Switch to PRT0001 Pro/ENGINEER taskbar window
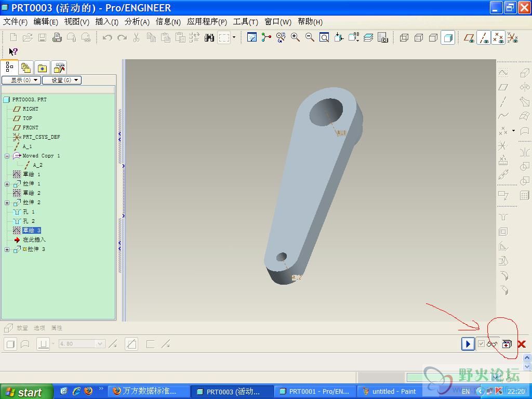532x399 pixels. [x=314, y=392]
